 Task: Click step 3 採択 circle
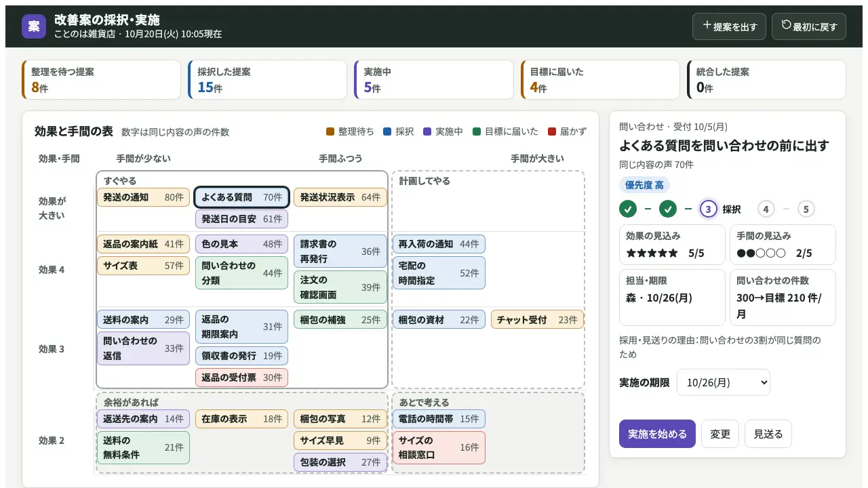click(708, 209)
